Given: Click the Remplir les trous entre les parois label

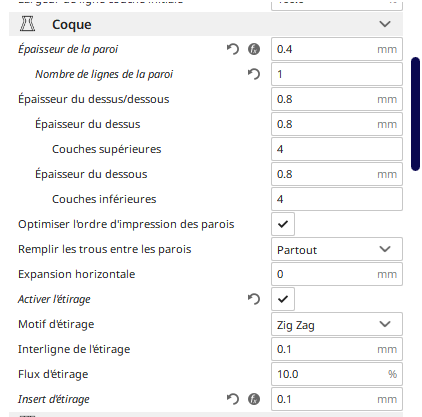Looking at the screenshot, I should (105, 249).
